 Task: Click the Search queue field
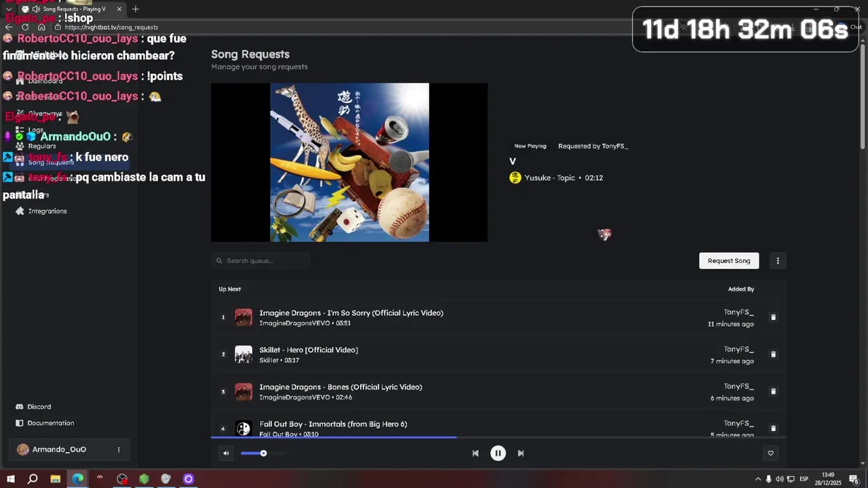coord(260,261)
